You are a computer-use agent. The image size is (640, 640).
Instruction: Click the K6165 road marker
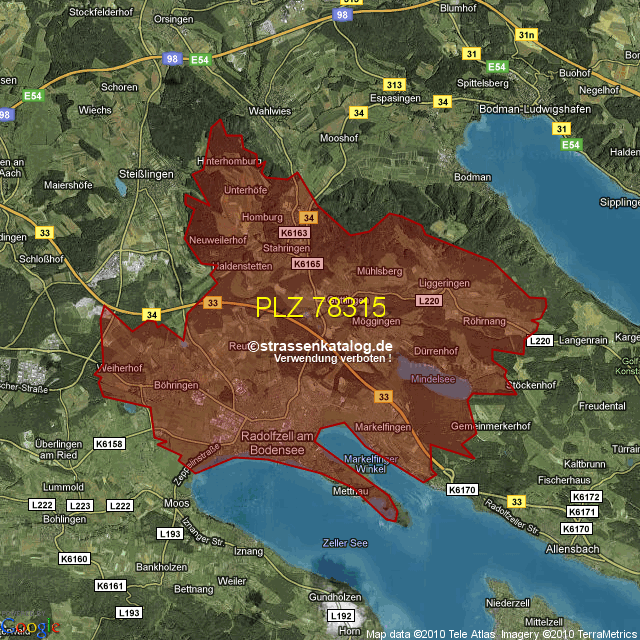click(307, 263)
